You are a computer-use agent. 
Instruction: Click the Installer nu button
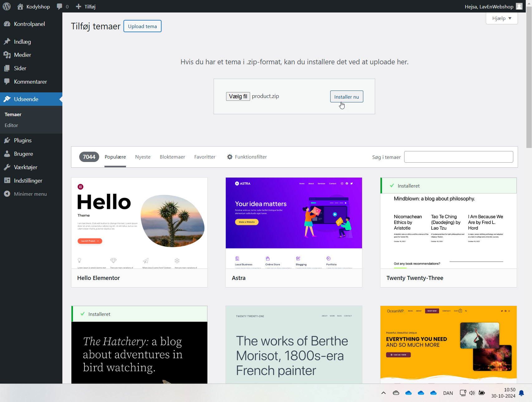(346, 97)
